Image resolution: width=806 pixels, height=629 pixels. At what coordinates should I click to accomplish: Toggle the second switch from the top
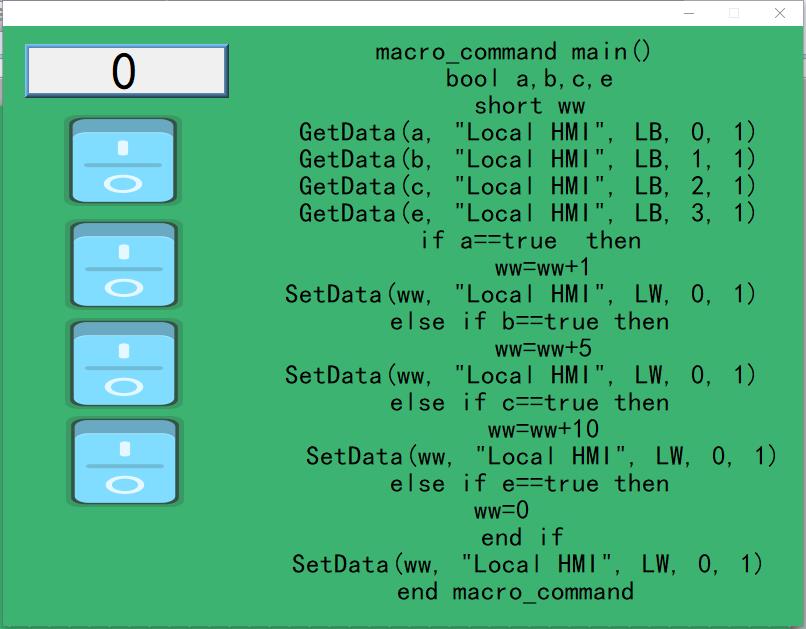pyautogui.click(x=123, y=264)
